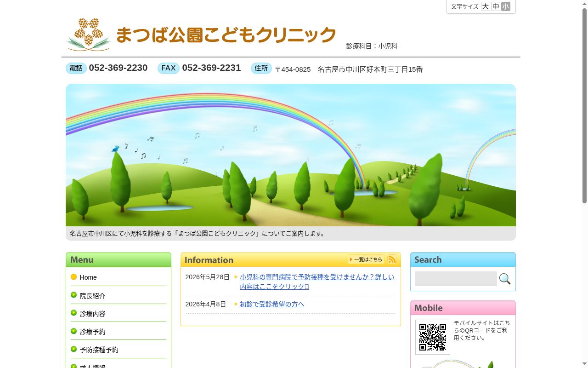Click the Information section header
The width and height of the screenshot is (588, 368).
[291, 260]
